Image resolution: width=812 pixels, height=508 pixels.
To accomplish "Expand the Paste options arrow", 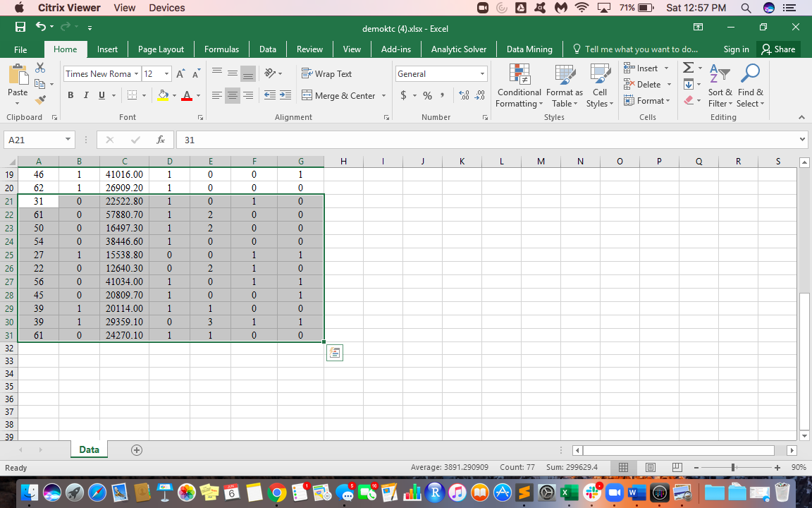I will point(17,104).
